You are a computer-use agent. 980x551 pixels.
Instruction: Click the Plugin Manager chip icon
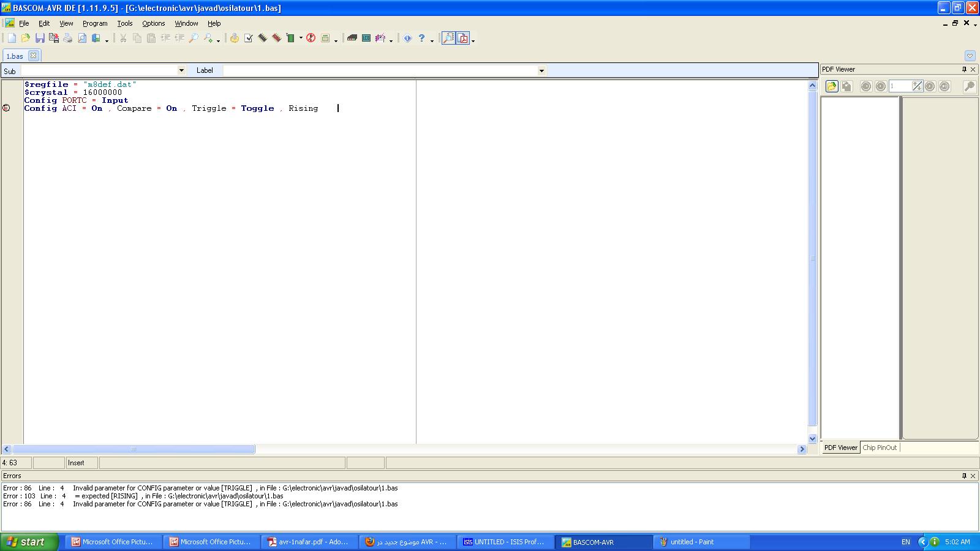point(352,38)
